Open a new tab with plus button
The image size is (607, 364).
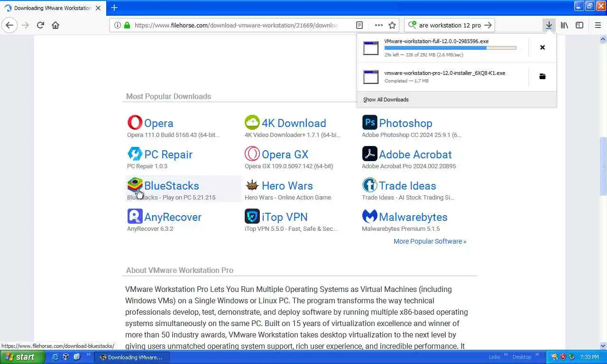114,8
